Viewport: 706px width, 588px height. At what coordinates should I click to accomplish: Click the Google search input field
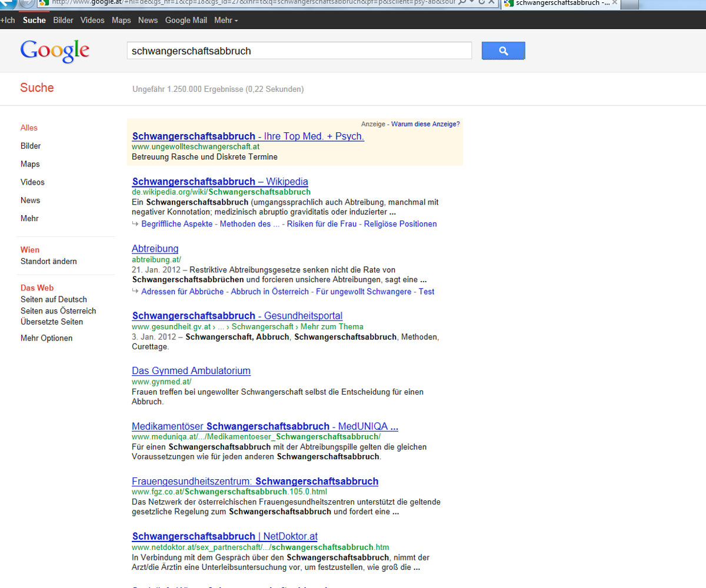[x=299, y=51]
